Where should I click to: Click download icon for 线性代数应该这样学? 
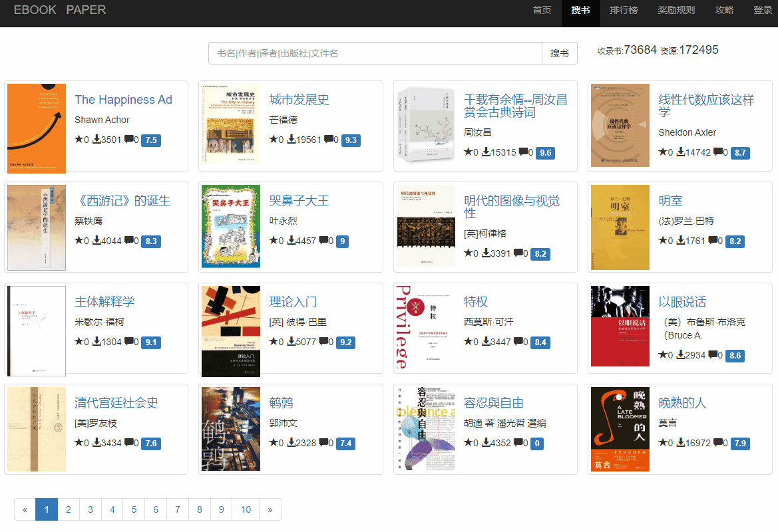coord(681,152)
